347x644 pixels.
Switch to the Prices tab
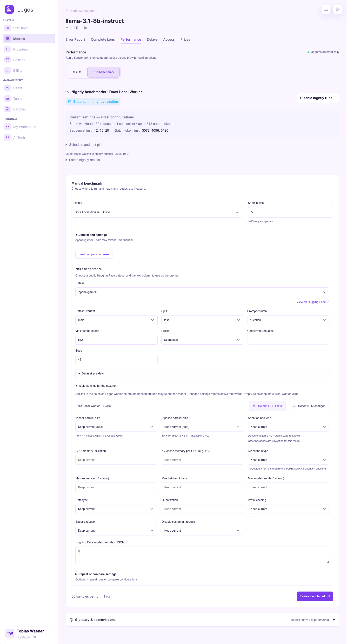point(185,39)
